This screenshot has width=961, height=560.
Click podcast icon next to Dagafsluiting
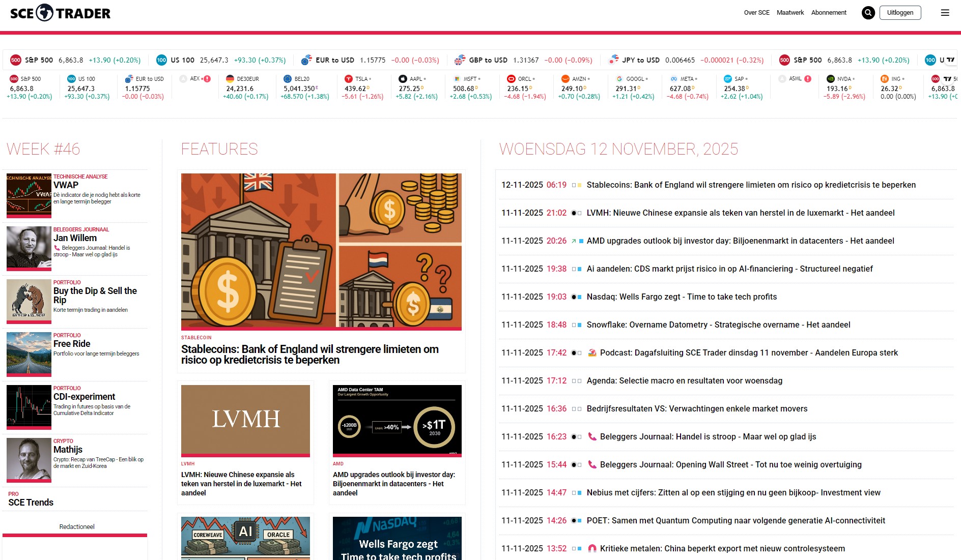click(592, 352)
